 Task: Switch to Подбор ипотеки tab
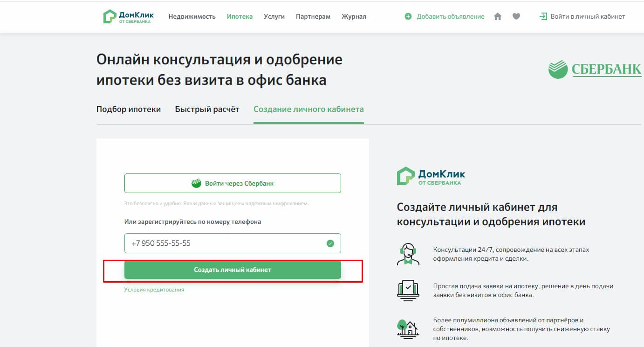click(x=129, y=109)
